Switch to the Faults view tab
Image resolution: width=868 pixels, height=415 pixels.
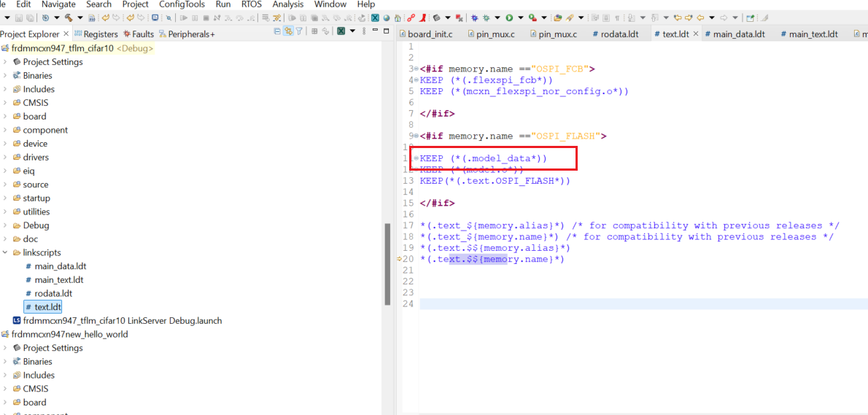[139, 34]
